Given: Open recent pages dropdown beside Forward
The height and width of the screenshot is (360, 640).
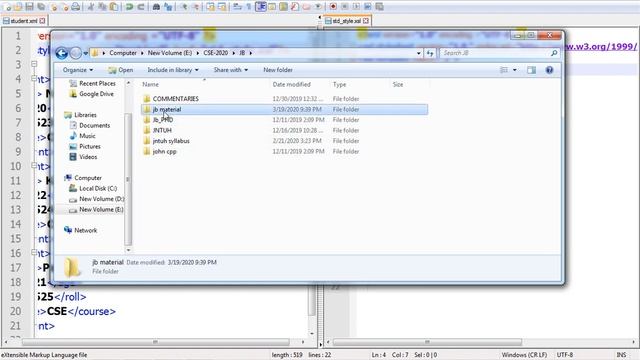Looking at the screenshot, I should [x=85, y=53].
